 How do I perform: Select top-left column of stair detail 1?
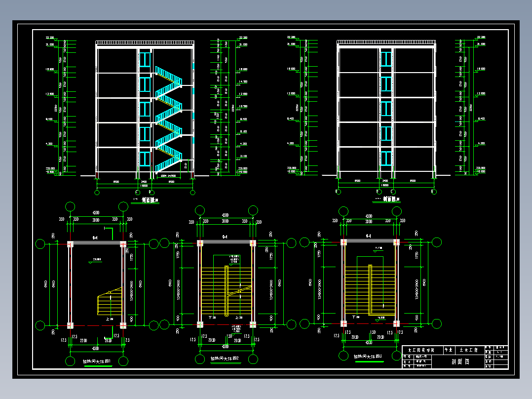[x=70, y=244]
